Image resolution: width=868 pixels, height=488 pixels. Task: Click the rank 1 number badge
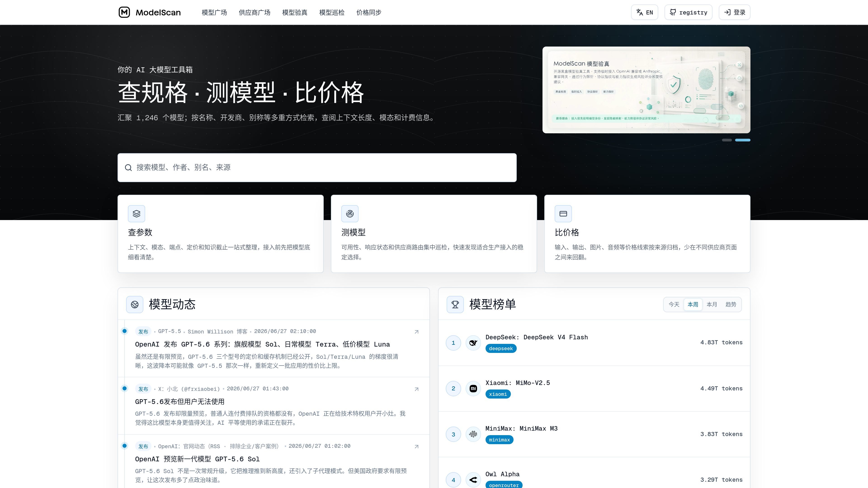coord(453,343)
